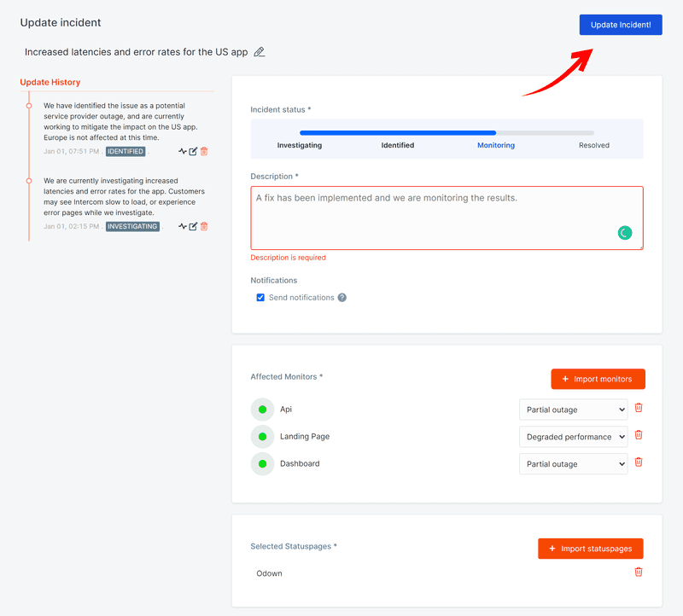Open the status dropdown for the Api monitor

pyautogui.click(x=573, y=410)
